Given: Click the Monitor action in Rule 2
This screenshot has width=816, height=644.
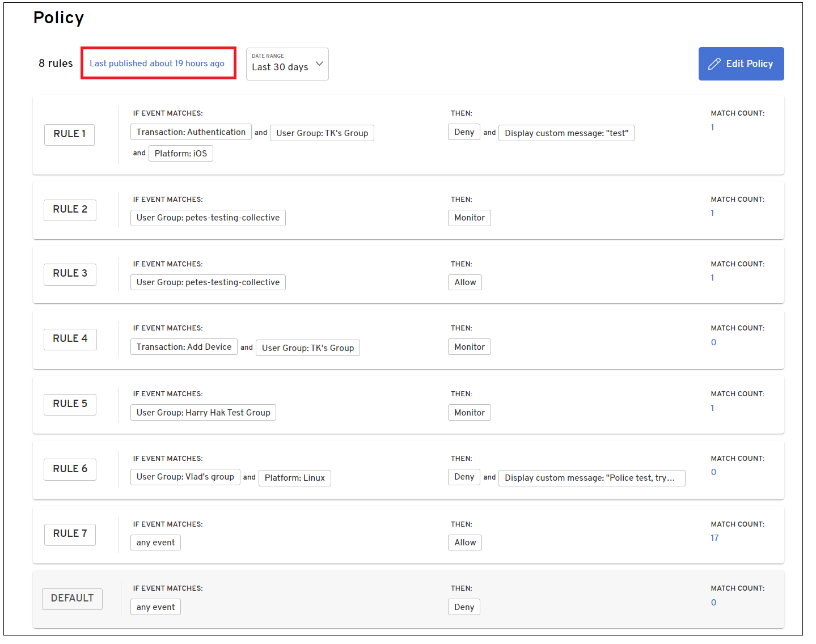Looking at the screenshot, I should pyautogui.click(x=469, y=218).
